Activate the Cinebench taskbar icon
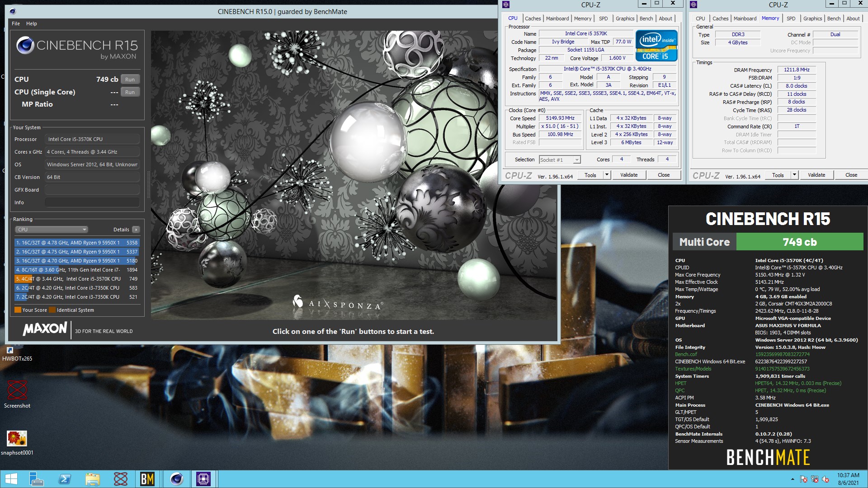This screenshot has height=488, width=868. click(x=176, y=479)
